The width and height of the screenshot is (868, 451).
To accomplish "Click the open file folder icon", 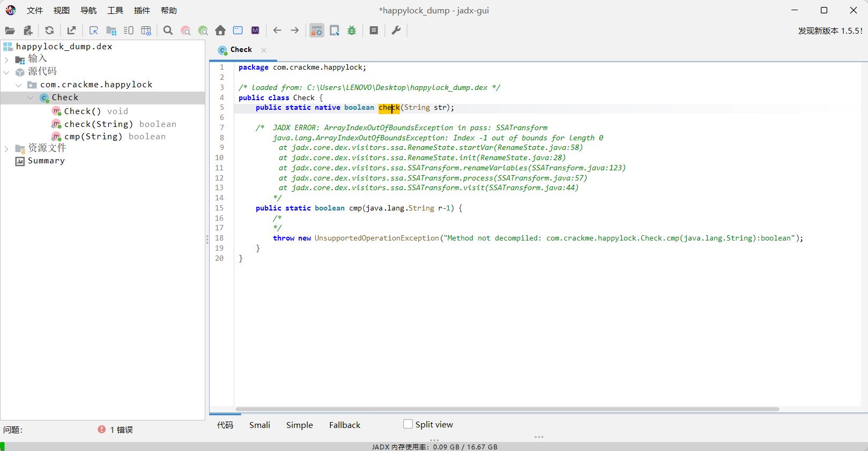I will tap(10, 31).
